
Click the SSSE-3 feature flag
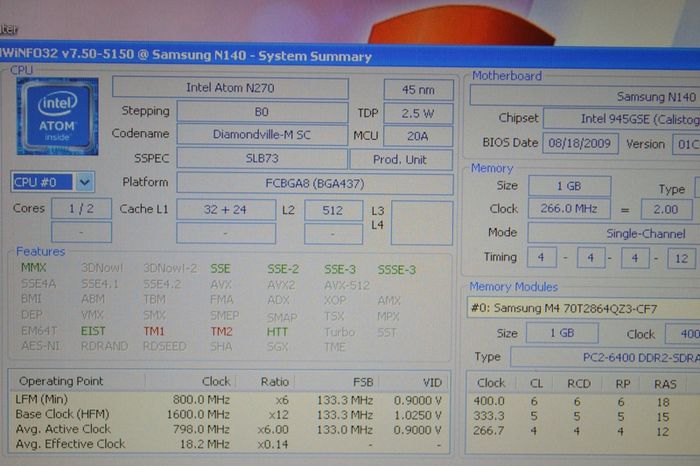click(396, 270)
